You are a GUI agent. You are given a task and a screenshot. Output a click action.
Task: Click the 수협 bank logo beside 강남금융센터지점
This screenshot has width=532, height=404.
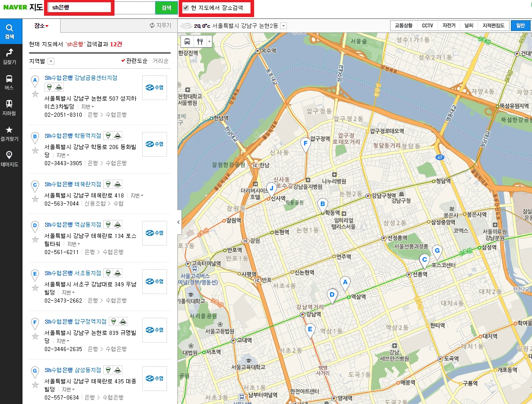(154, 88)
